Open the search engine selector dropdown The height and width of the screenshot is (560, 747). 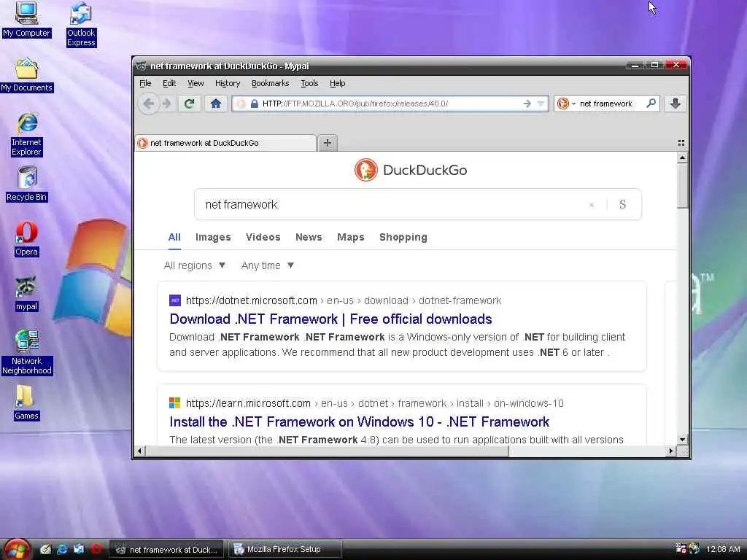(x=565, y=104)
